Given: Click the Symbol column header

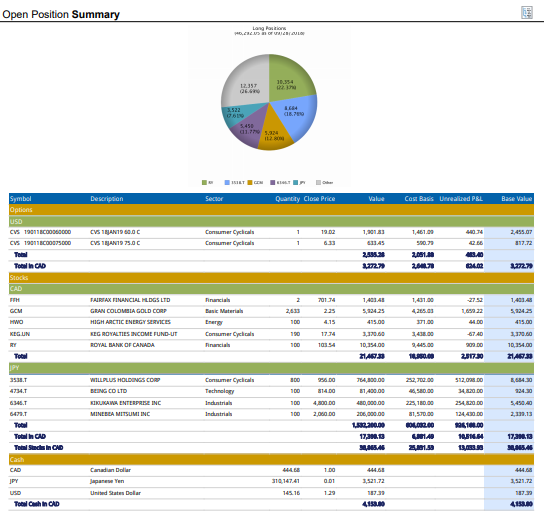Looking at the screenshot, I should (20, 199).
